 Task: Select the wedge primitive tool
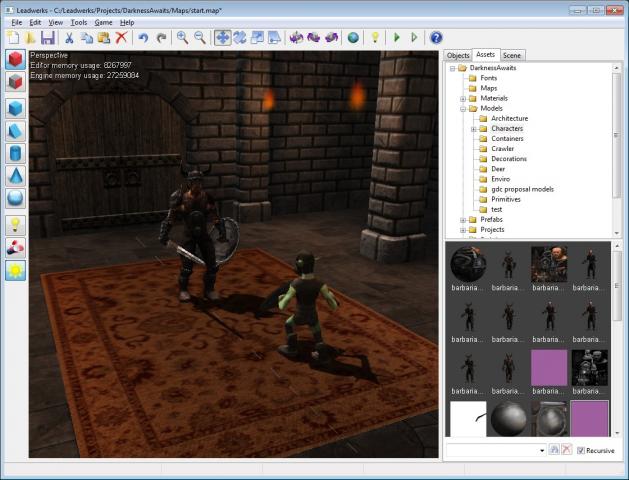[x=15, y=131]
